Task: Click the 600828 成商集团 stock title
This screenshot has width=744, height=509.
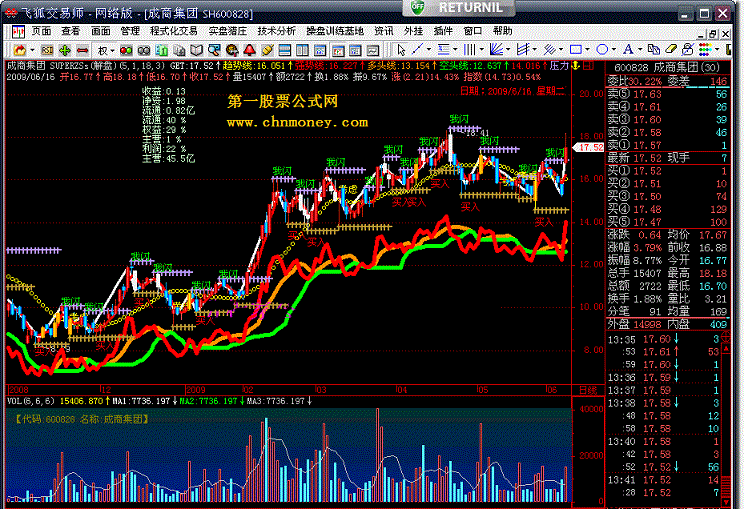Action: pyautogui.click(x=667, y=67)
